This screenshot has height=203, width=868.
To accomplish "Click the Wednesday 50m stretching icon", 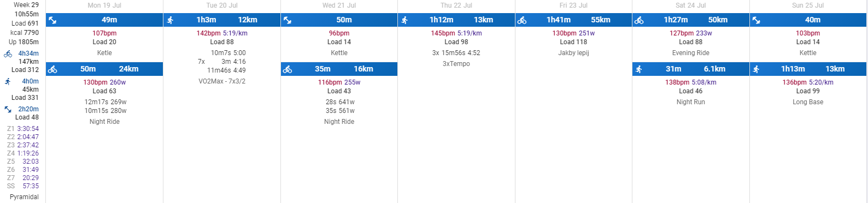I will (288, 20).
